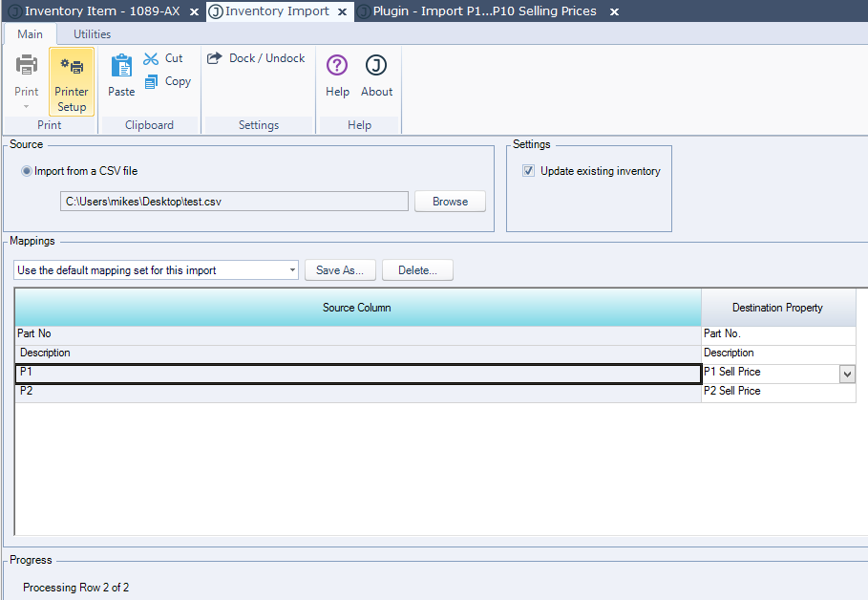Expand the Print button dropdown arrow

coord(27,107)
